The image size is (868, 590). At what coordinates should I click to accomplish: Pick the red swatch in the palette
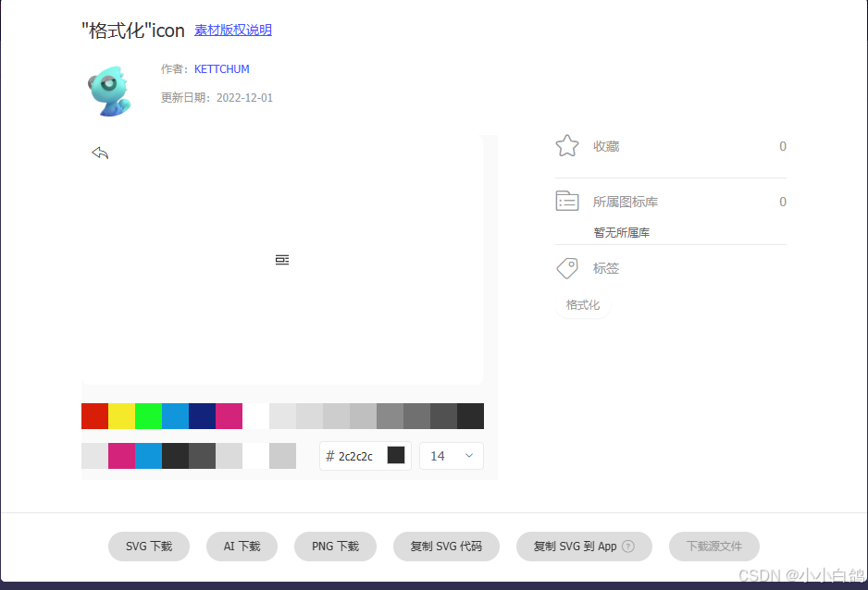(x=94, y=416)
